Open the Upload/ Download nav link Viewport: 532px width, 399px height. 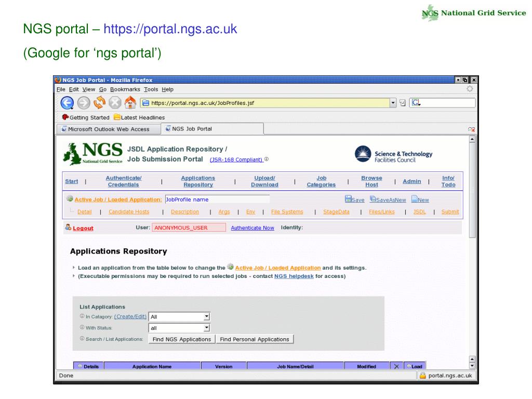pos(264,181)
